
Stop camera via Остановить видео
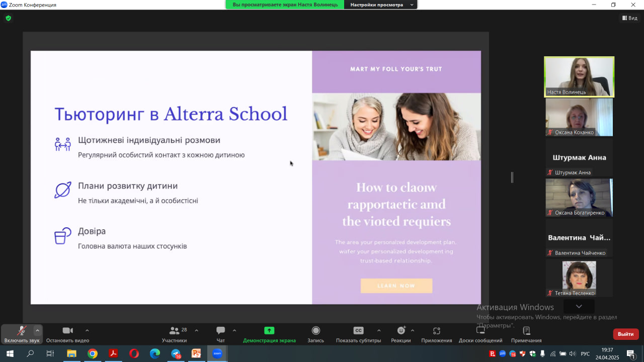[x=67, y=335]
